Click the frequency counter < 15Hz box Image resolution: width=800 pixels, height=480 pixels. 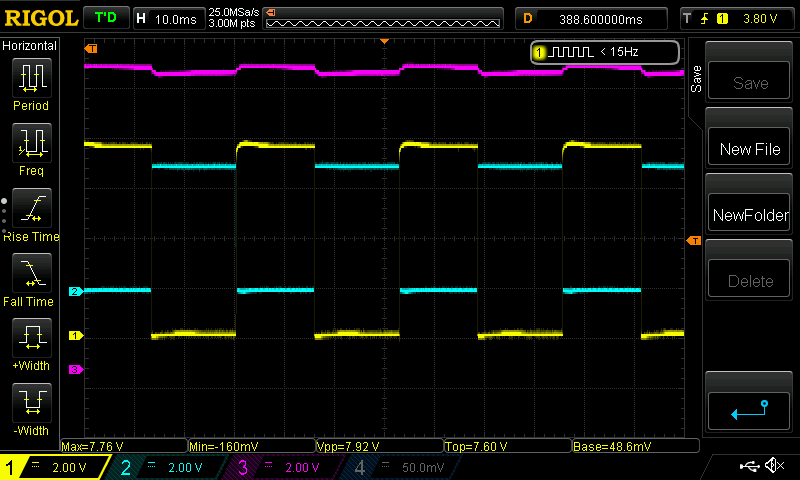click(x=605, y=52)
